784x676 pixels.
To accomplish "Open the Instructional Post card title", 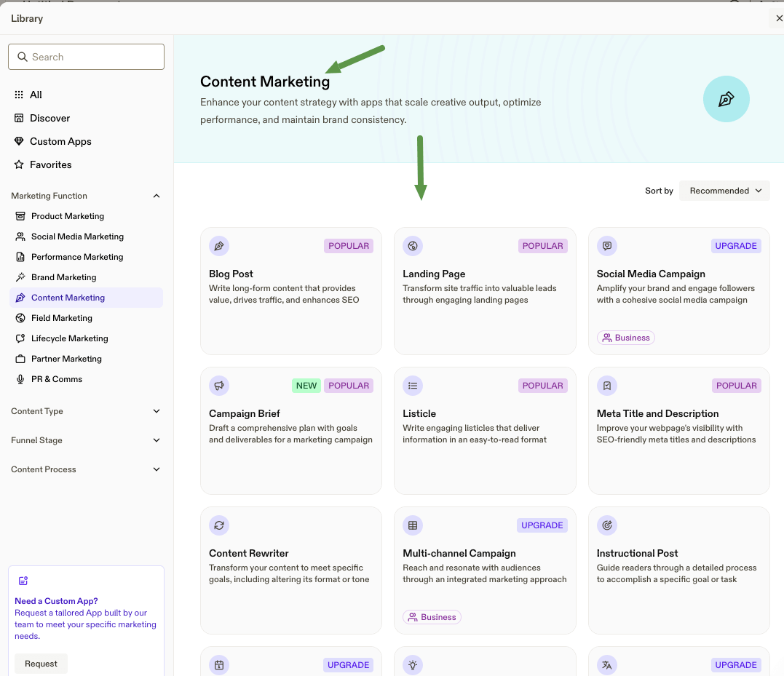I will 637,553.
